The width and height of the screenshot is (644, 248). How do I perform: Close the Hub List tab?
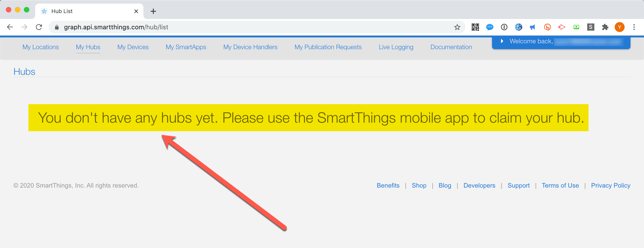(136, 11)
